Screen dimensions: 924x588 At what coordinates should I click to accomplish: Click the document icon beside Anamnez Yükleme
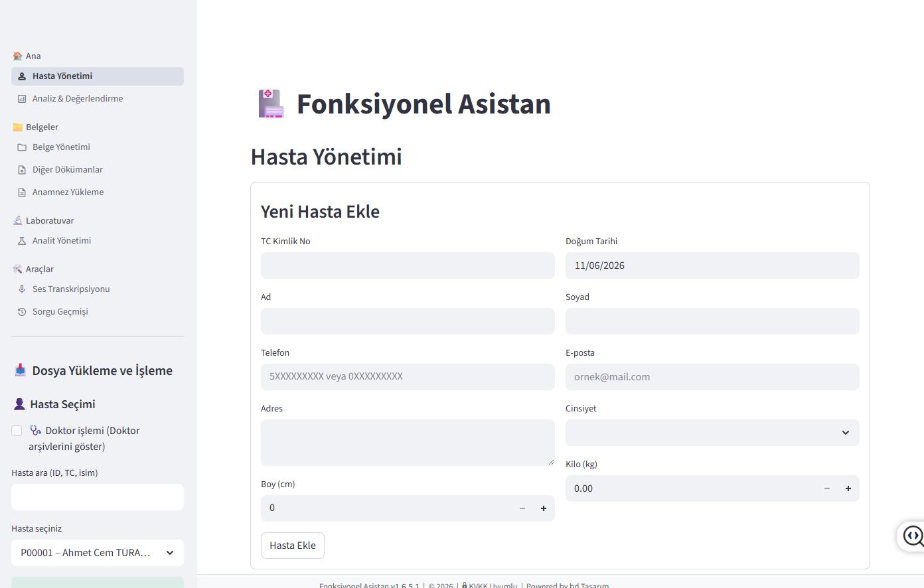click(x=22, y=192)
